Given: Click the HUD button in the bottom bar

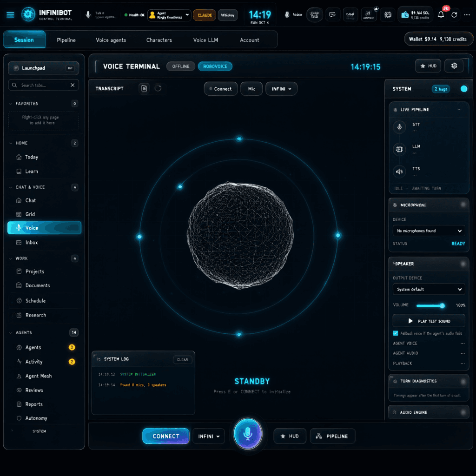Looking at the screenshot, I should tap(290, 436).
